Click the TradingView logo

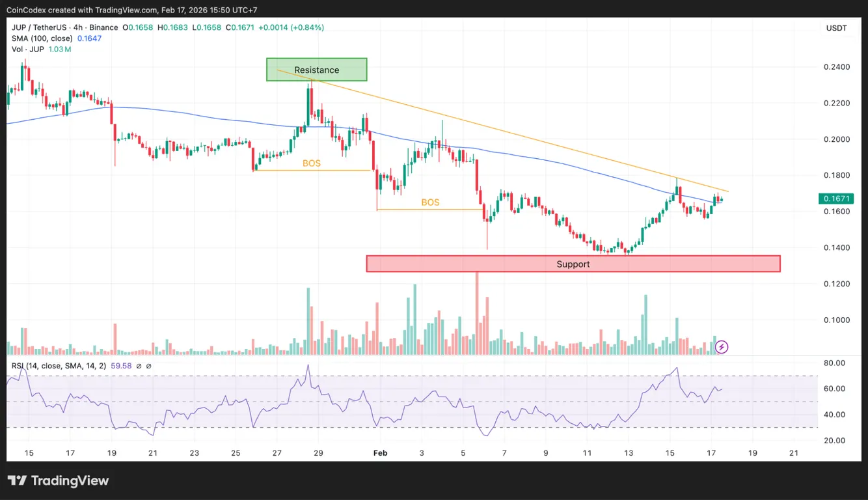[x=58, y=481]
